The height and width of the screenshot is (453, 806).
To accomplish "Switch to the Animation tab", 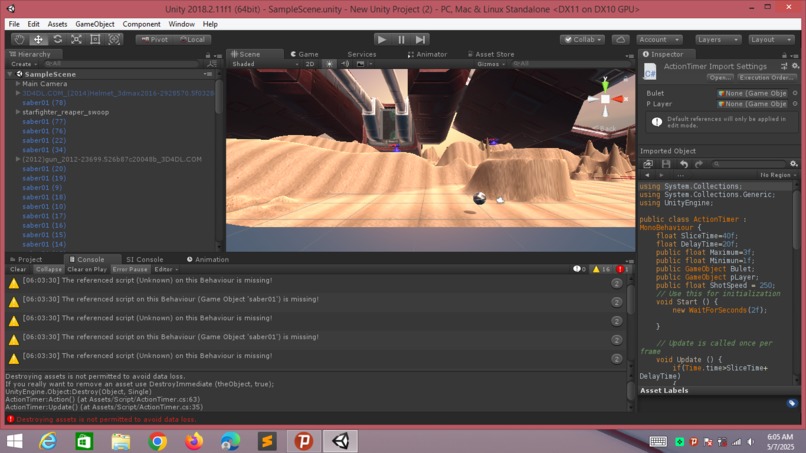I will coord(208,259).
